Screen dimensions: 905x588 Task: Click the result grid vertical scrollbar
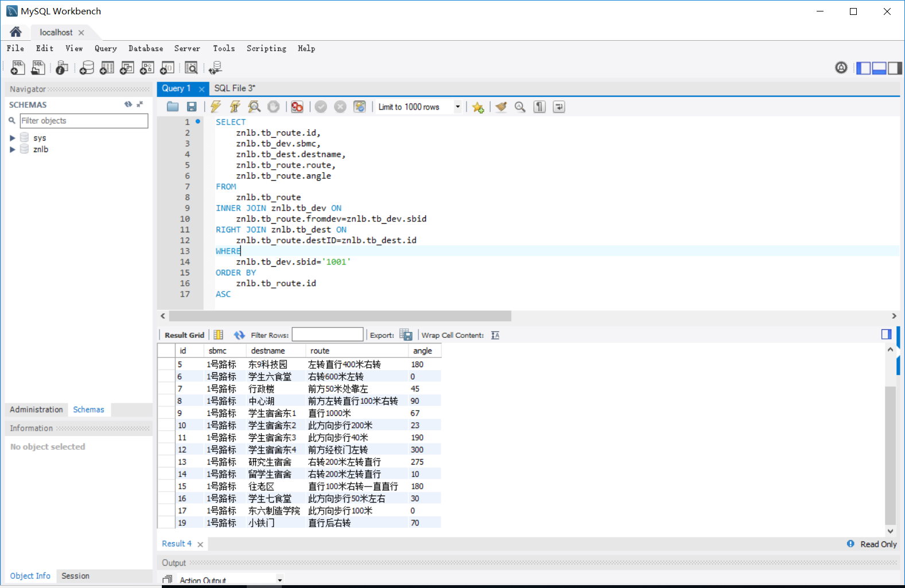click(x=890, y=455)
